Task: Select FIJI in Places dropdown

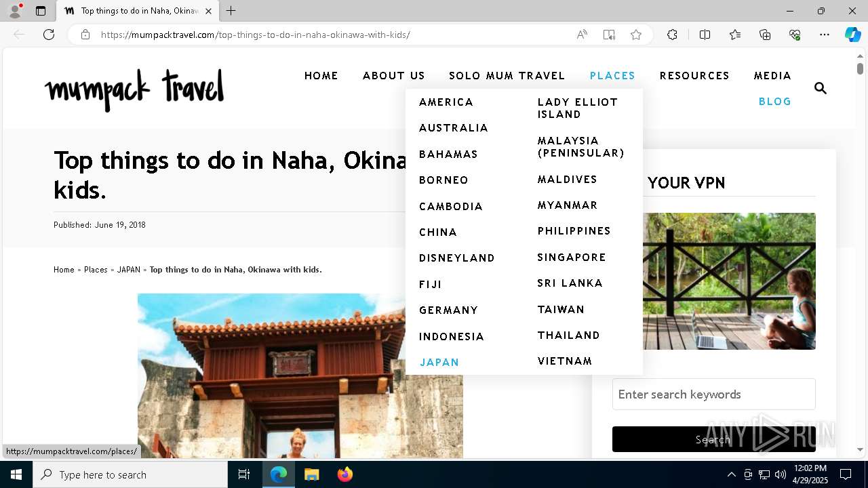Action: click(431, 285)
